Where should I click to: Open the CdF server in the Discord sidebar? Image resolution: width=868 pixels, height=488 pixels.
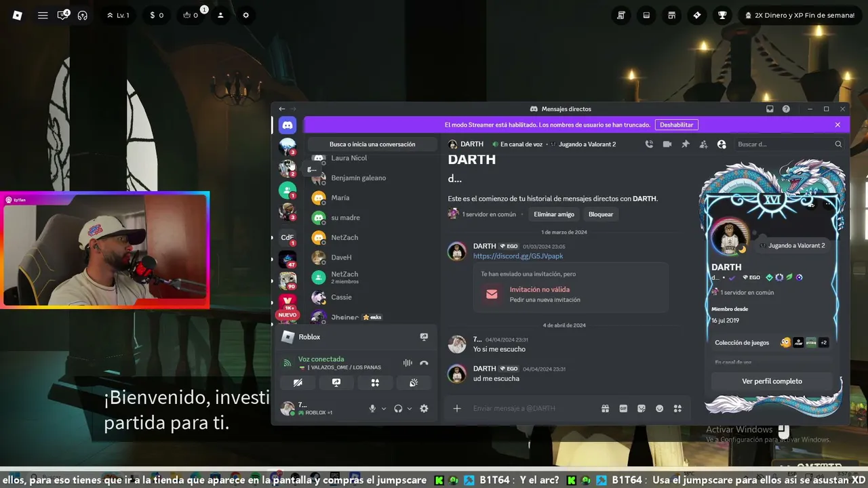pos(288,237)
